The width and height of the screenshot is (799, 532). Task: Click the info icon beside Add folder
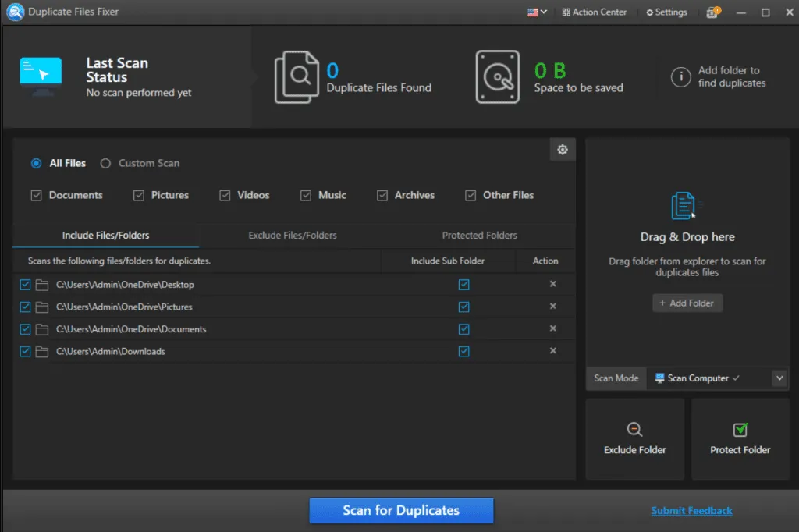click(681, 76)
